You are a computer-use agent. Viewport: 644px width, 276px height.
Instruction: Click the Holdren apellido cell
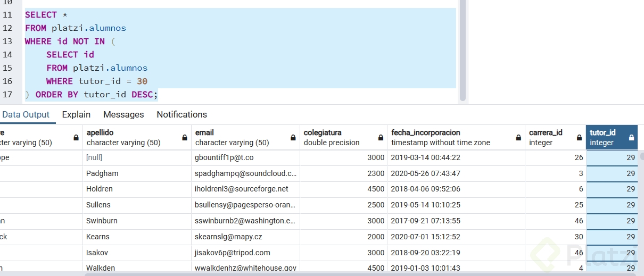(137, 189)
